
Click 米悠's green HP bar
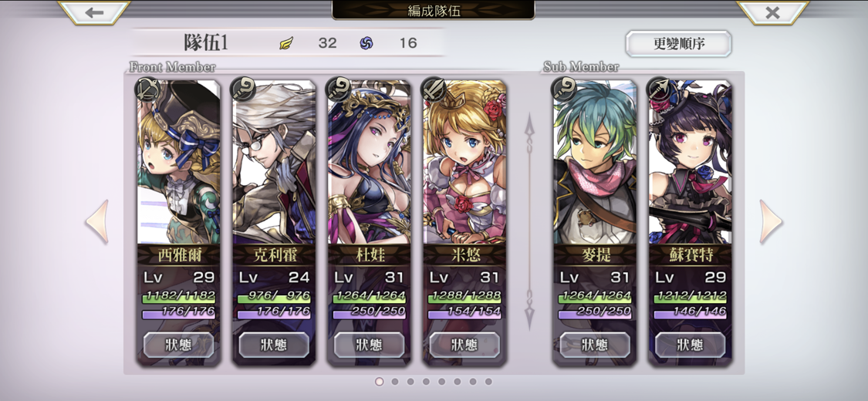pos(464,298)
